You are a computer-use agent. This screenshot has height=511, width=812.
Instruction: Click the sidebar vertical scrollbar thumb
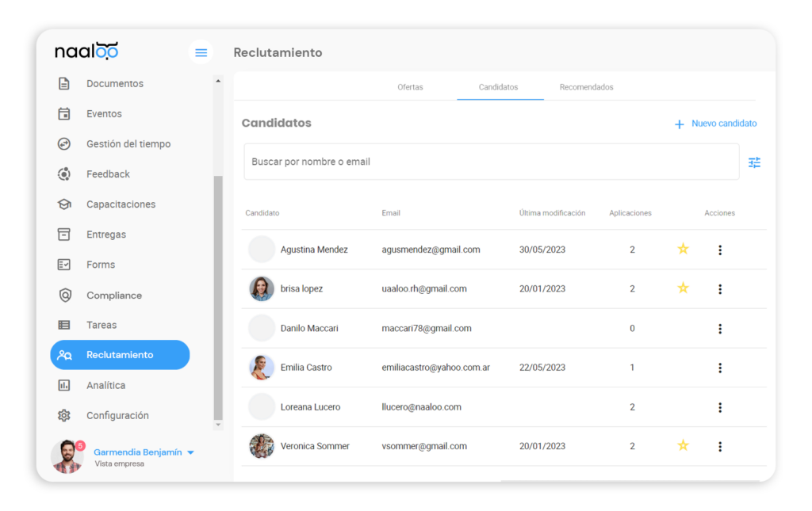click(218, 298)
